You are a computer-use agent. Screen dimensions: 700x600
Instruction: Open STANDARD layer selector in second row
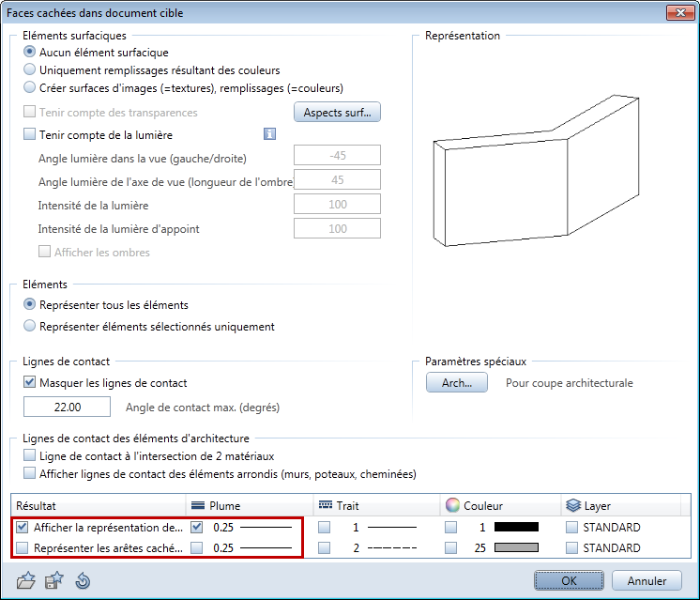click(x=612, y=547)
